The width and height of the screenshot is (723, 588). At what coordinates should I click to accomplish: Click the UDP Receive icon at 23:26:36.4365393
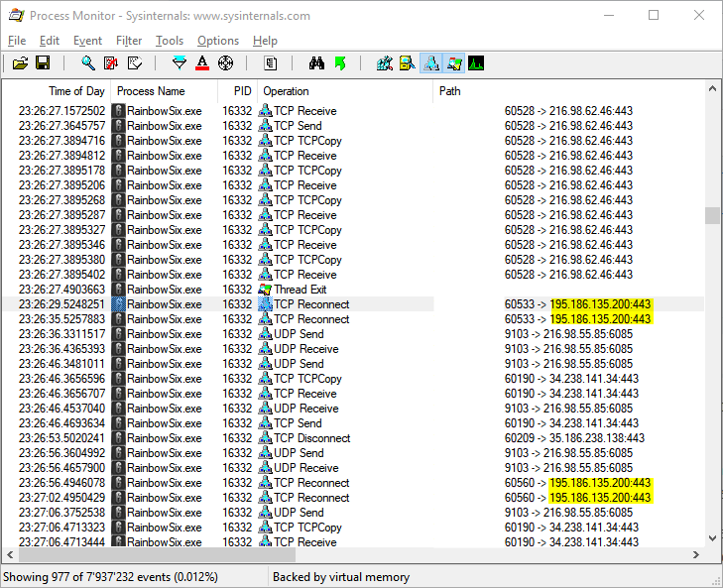coord(265,349)
